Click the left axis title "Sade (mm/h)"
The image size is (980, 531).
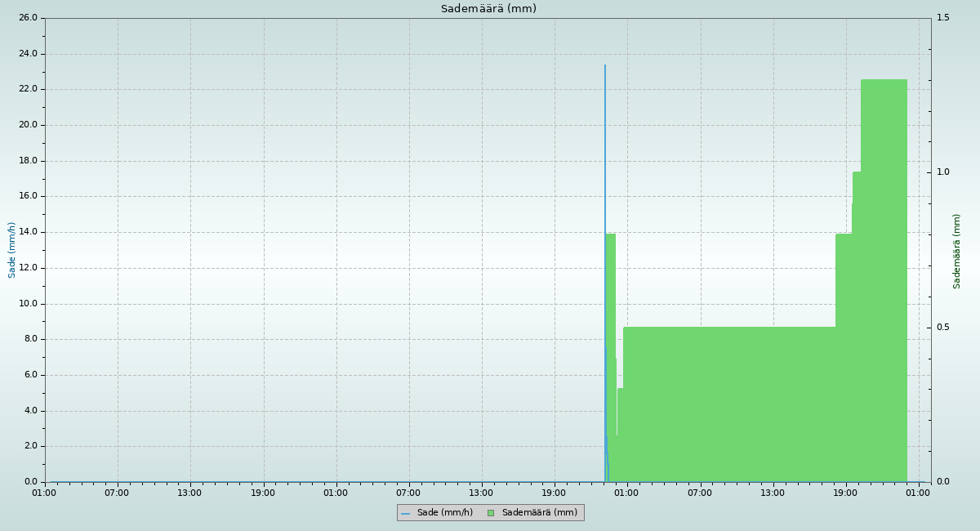(12, 250)
